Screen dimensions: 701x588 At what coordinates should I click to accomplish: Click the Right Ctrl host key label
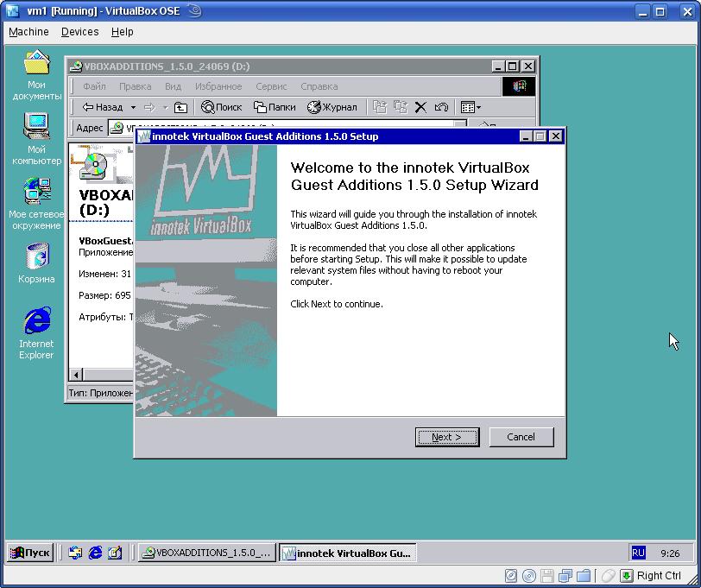coord(659,575)
